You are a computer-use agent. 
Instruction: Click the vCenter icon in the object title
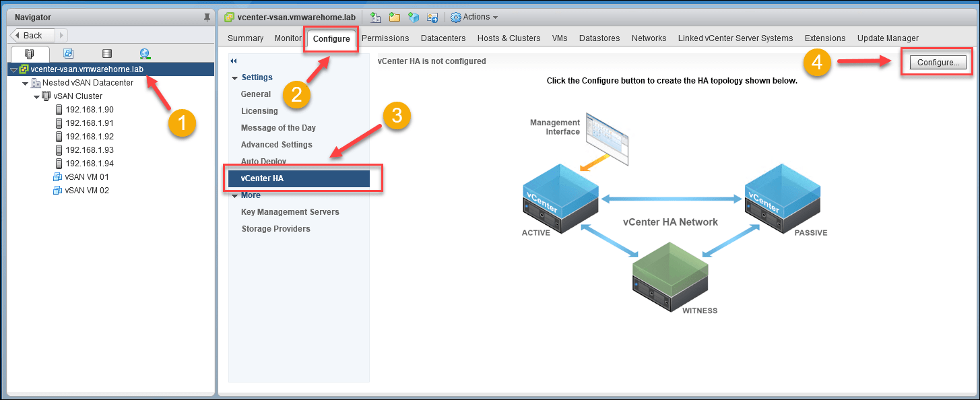click(x=229, y=17)
